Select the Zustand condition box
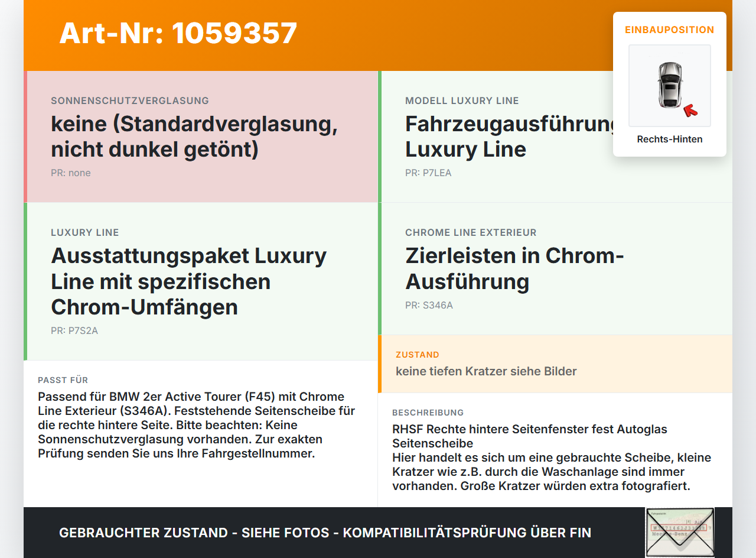The image size is (756, 558). click(555, 364)
